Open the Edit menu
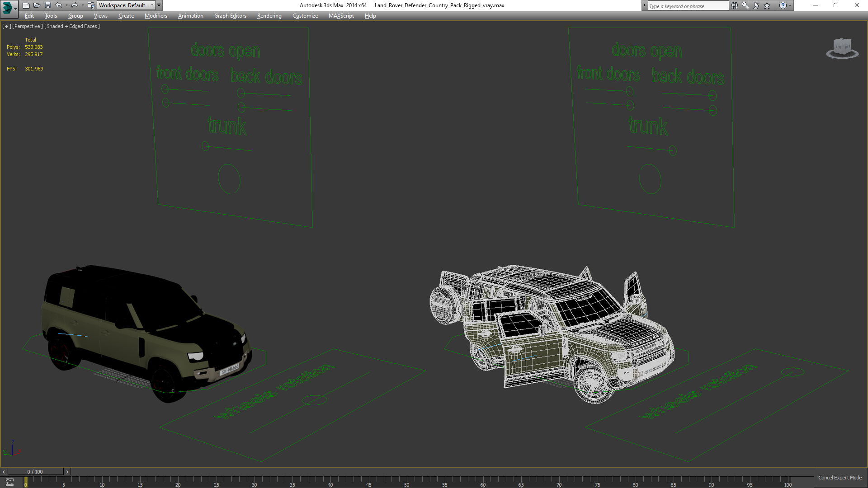The width and height of the screenshot is (868, 488). point(29,16)
